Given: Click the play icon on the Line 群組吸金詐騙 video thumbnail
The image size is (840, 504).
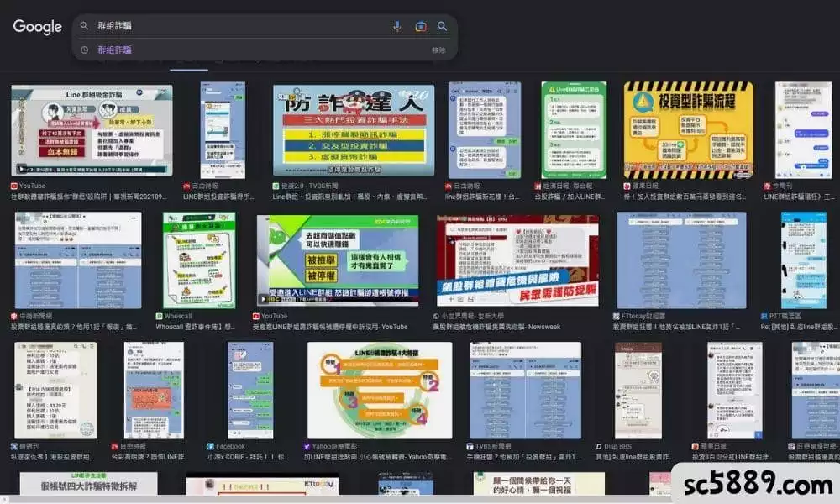Looking at the screenshot, I should pyautogui.click(x=22, y=169).
